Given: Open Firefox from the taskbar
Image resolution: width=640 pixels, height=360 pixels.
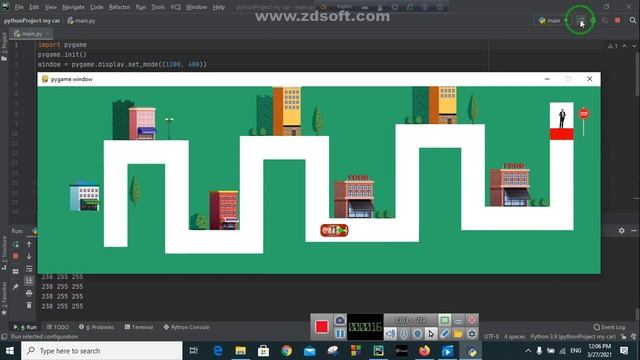Looking at the screenshot, I should [424, 351].
